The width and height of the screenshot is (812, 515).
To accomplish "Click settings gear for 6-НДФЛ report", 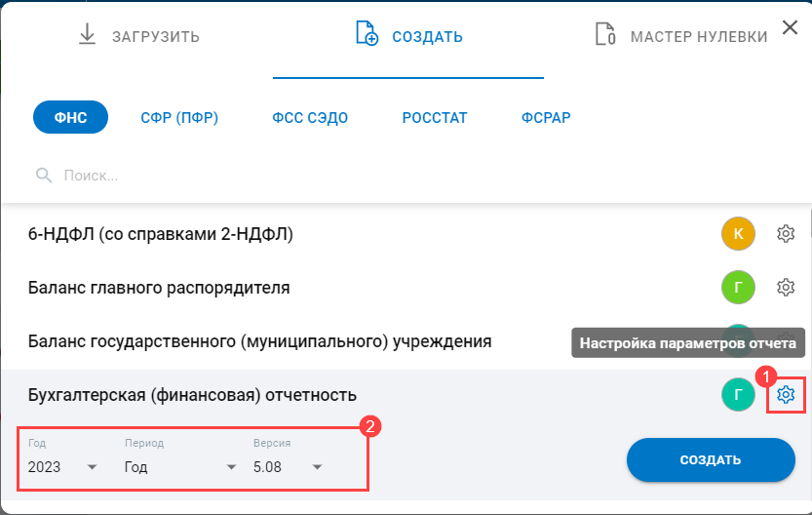I will 786,234.
